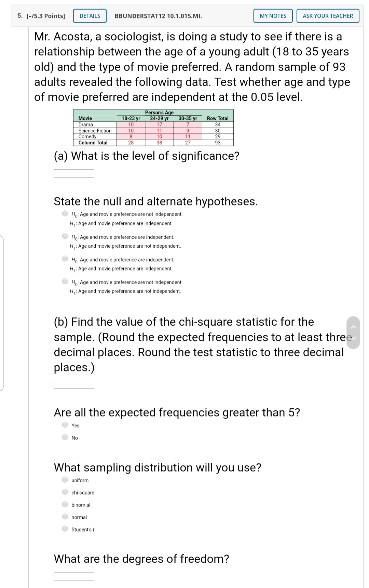Select hypothesis option where both are independent
The image size is (369, 588).
[65, 259]
